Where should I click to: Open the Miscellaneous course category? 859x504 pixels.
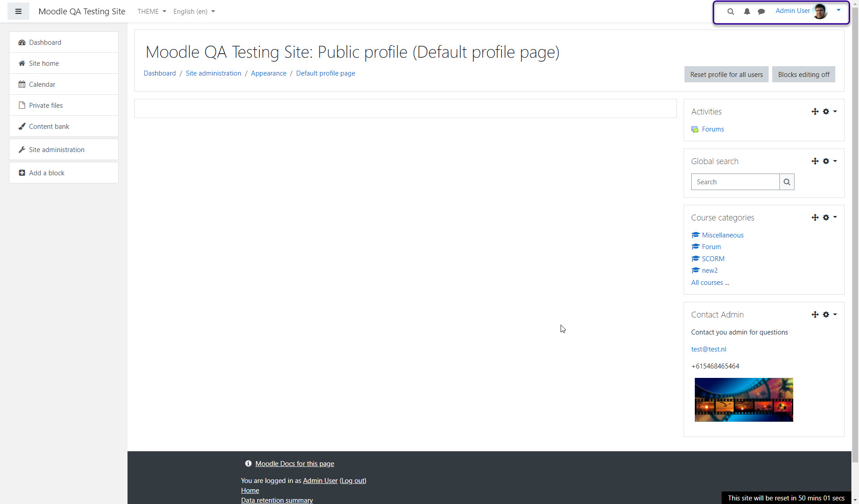pos(723,235)
